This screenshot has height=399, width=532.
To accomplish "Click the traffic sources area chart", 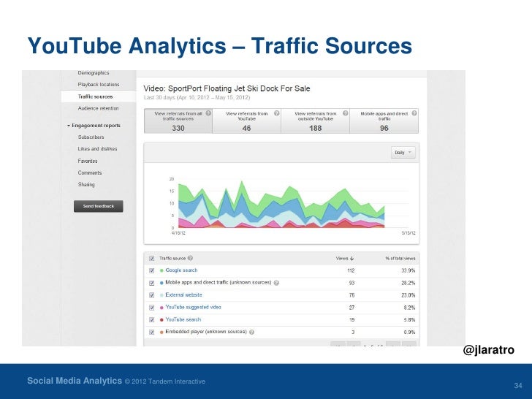I will [x=281, y=204].
